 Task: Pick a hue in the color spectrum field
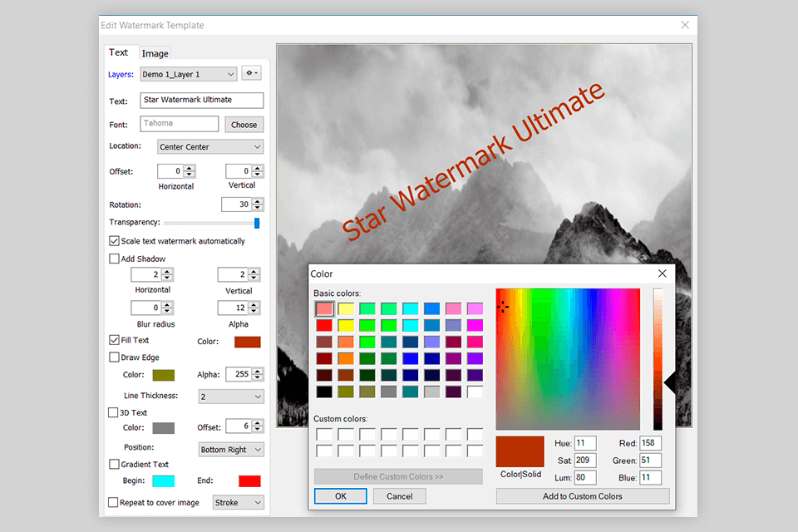(x=568, y=359)
